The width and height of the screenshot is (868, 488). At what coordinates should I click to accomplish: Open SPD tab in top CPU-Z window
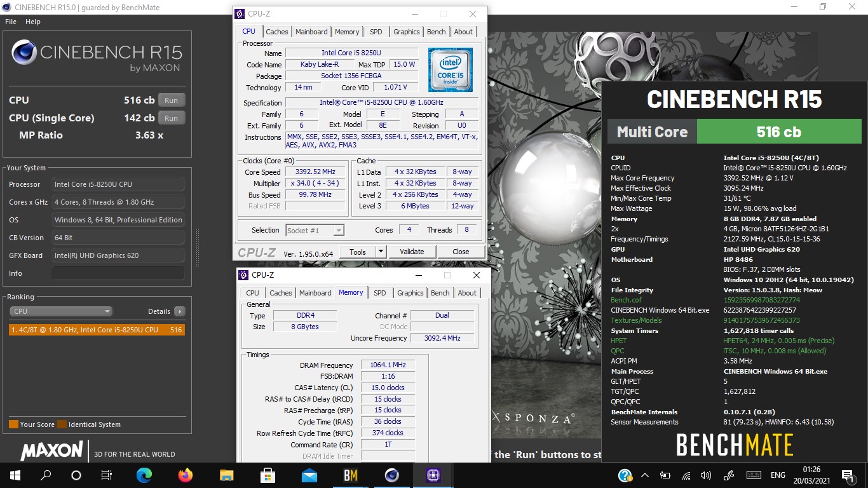point(376,32)
